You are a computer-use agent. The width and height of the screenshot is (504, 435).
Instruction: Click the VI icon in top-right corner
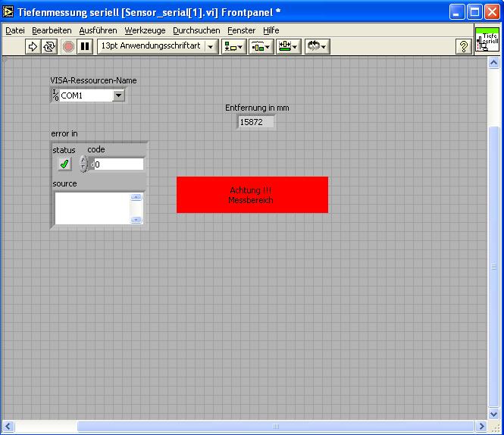(x=487, y=39)
